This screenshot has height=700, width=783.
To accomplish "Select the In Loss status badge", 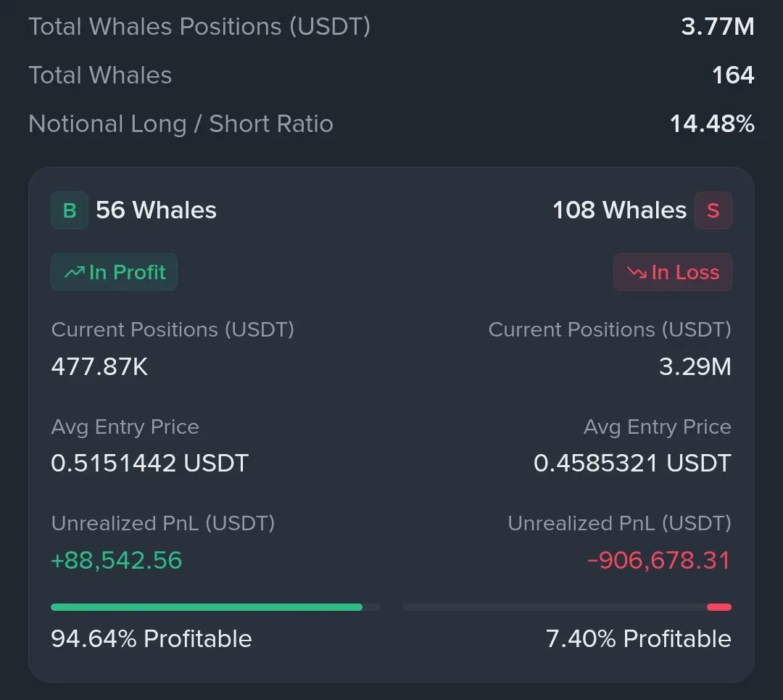I will 673,272.
